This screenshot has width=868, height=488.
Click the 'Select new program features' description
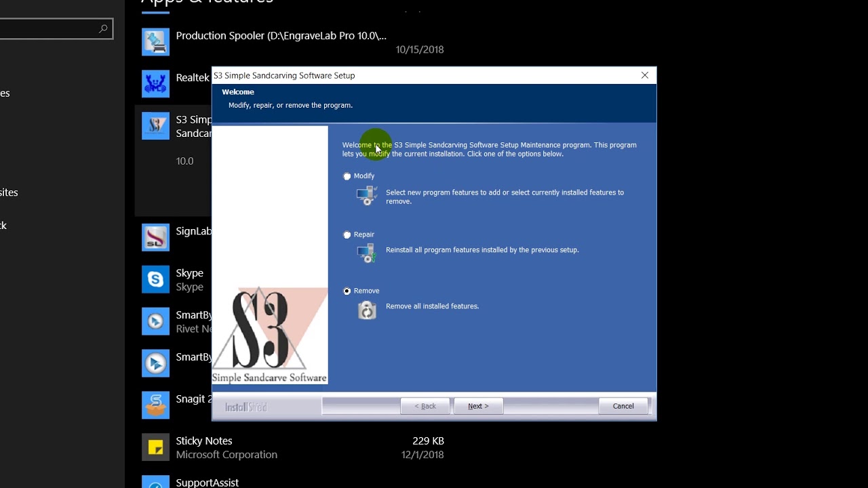pos(505,197)
